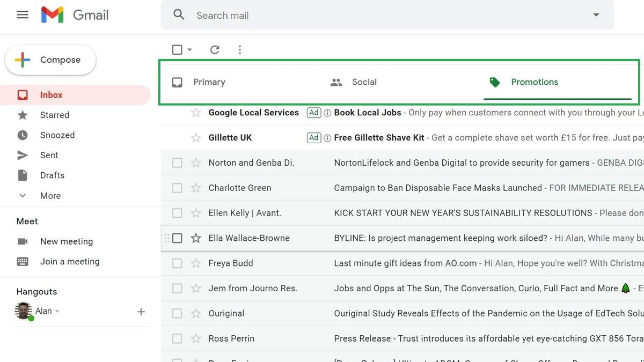The width and height of the screenshot is (644, 362).
Task: Switch to the Social tab
Action: (364, 82)
